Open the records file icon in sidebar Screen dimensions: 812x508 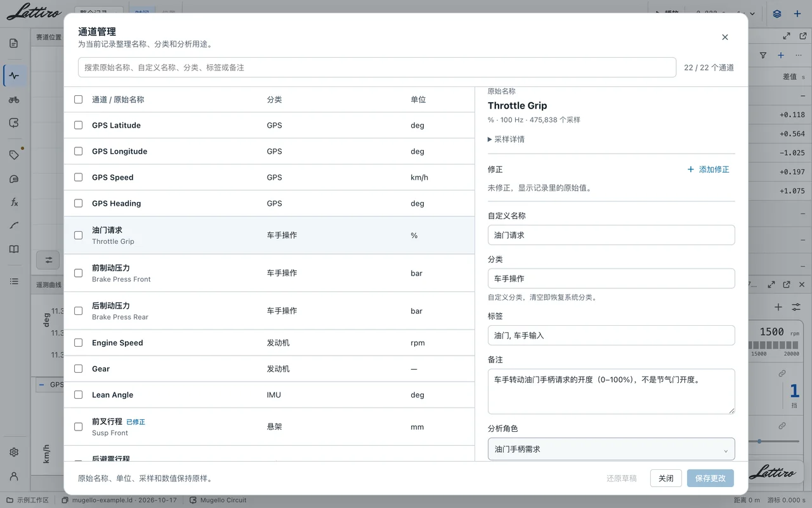14,44
